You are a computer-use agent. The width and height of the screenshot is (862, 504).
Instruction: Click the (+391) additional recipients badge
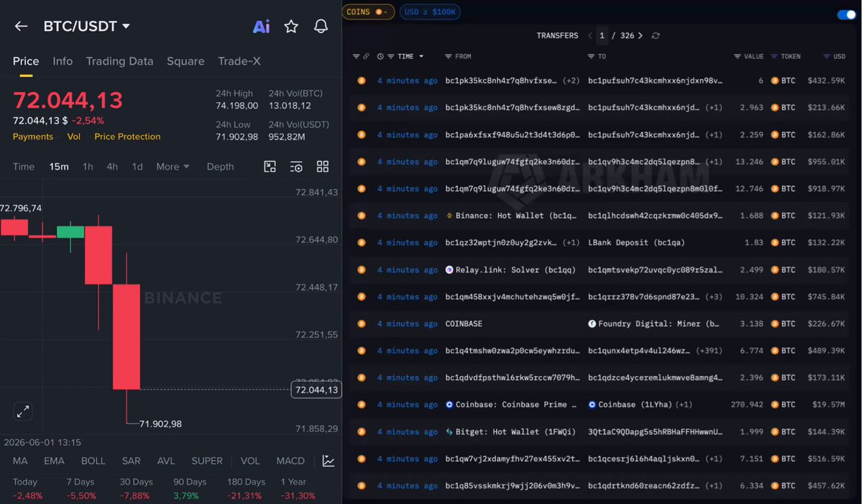tap(709, 351)
